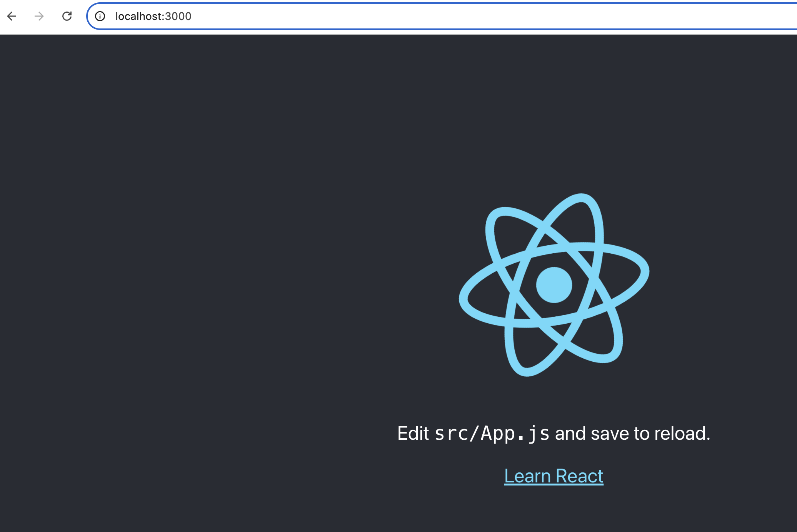
Task: Click the words "and save to" text
Action: pos(602,434)
